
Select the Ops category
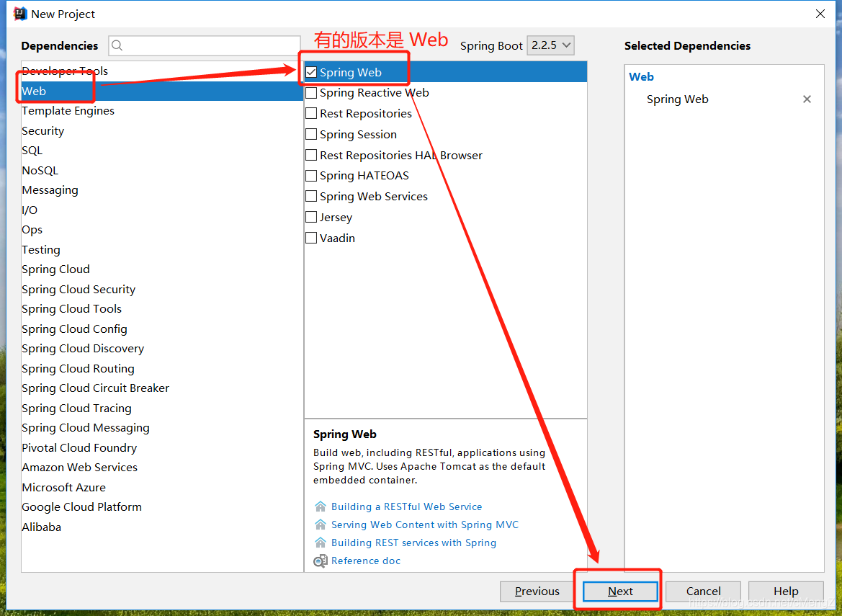162,230
